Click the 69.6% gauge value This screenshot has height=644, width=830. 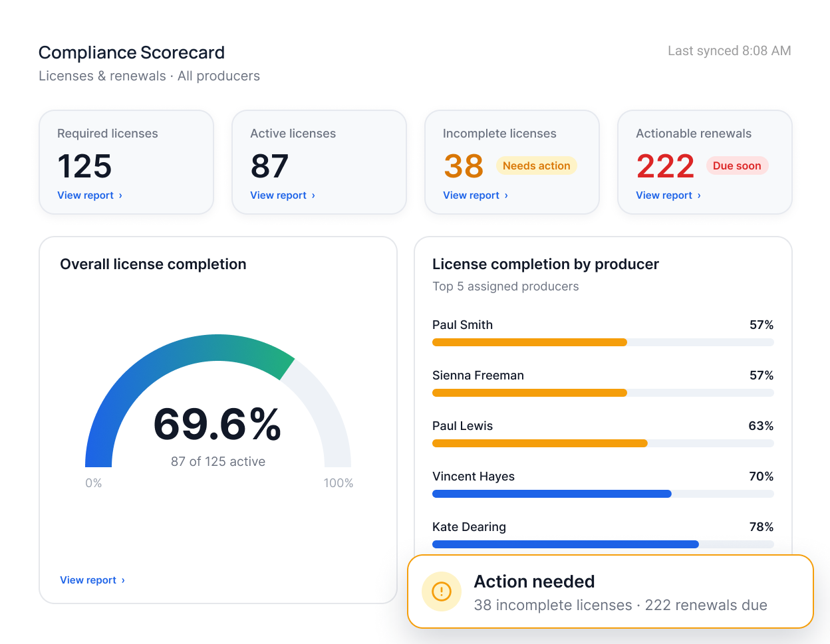point(217,424)
